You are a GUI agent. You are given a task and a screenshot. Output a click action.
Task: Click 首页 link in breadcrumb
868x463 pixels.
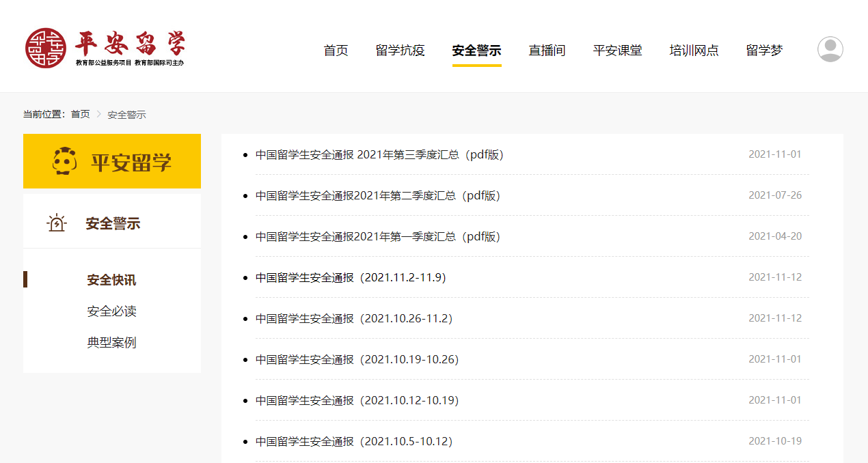[80, 114]
